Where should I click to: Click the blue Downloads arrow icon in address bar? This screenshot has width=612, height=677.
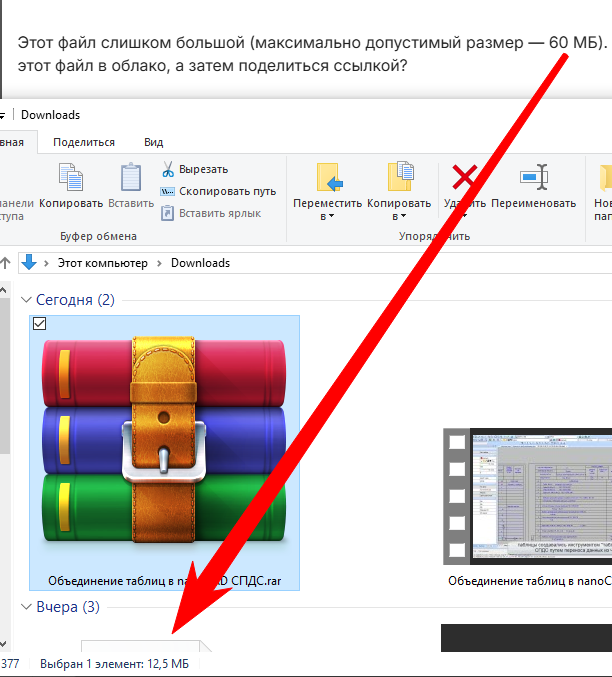[30, 262]
